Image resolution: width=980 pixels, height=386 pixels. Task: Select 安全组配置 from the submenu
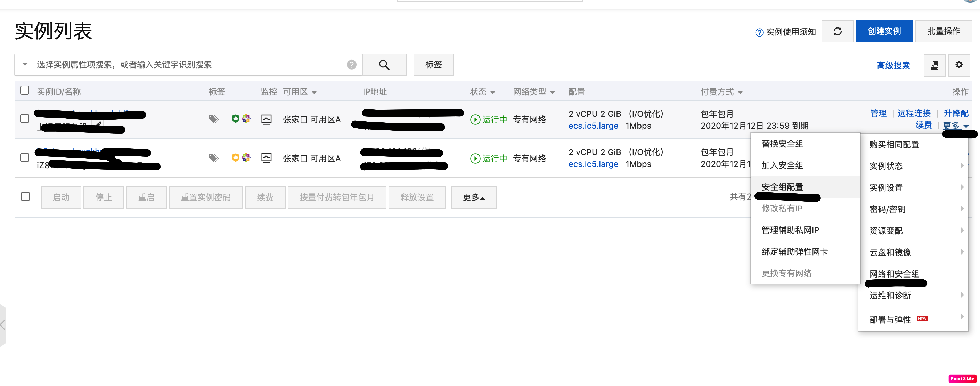click(782, 187)
